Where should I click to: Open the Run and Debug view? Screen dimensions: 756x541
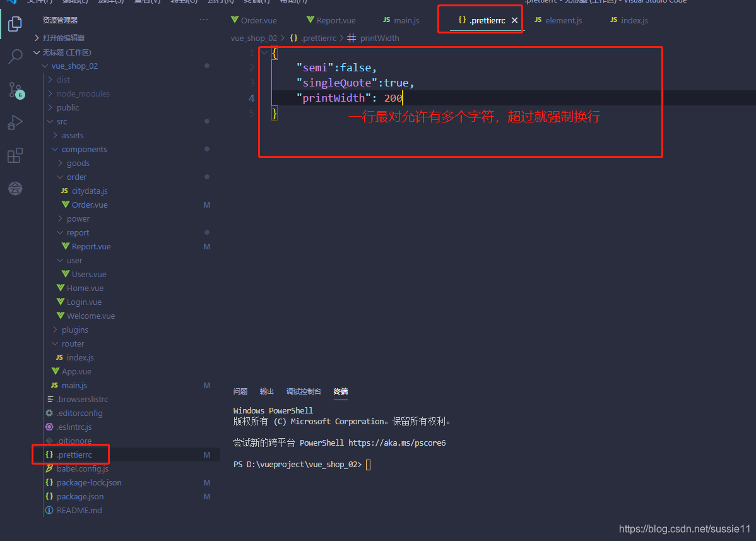[x=15, y=122]
